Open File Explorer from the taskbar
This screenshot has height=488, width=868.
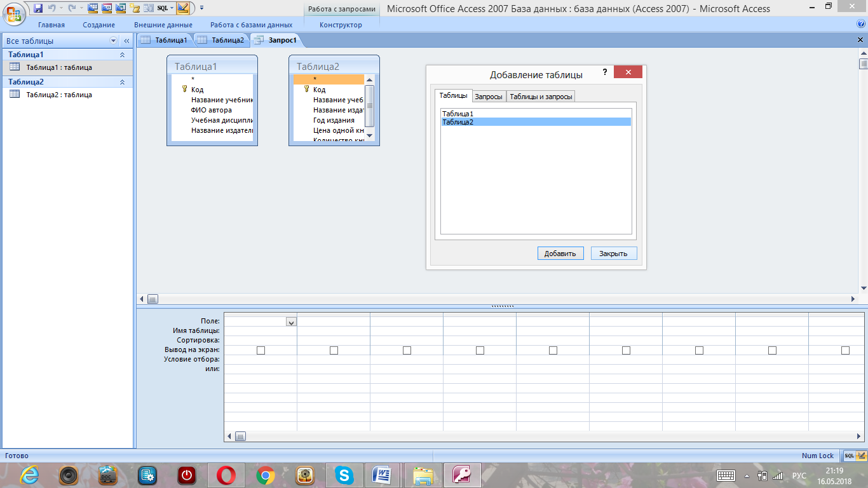pyautogui.click(x=423, y=475)
